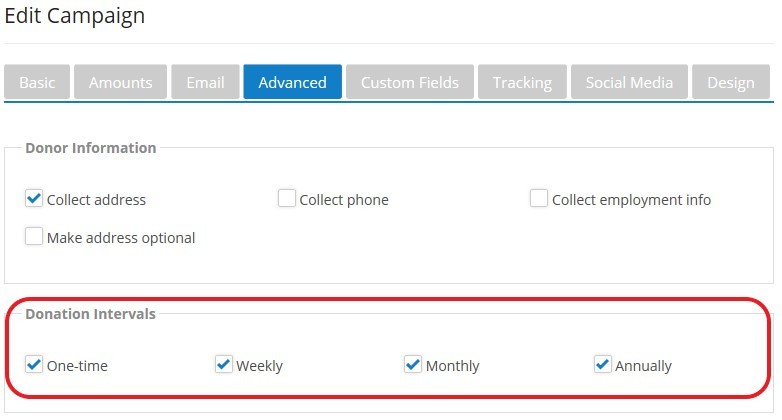Select the Advanced tab
This screenshot has height=420, width=782.
[292, 82]
